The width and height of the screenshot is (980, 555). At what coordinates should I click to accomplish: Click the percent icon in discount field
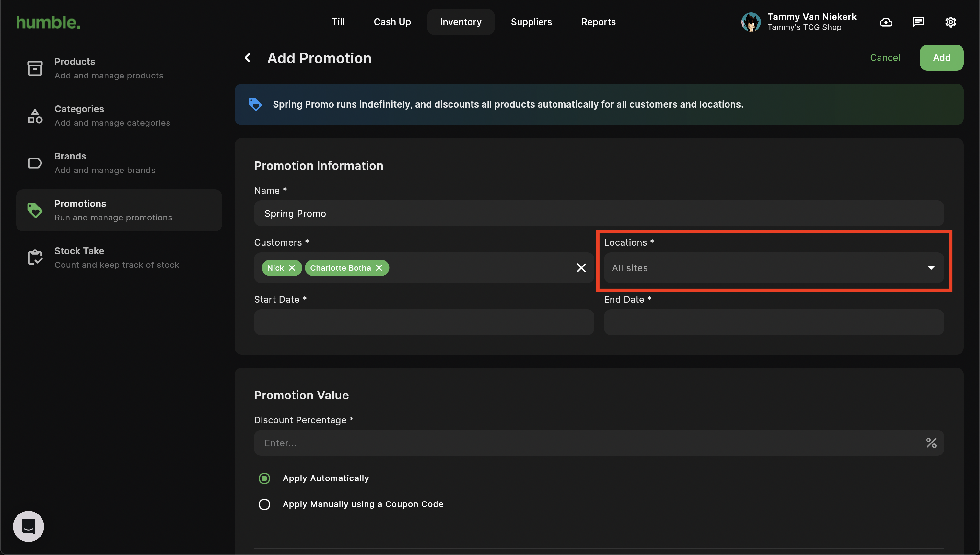point(931,443)
